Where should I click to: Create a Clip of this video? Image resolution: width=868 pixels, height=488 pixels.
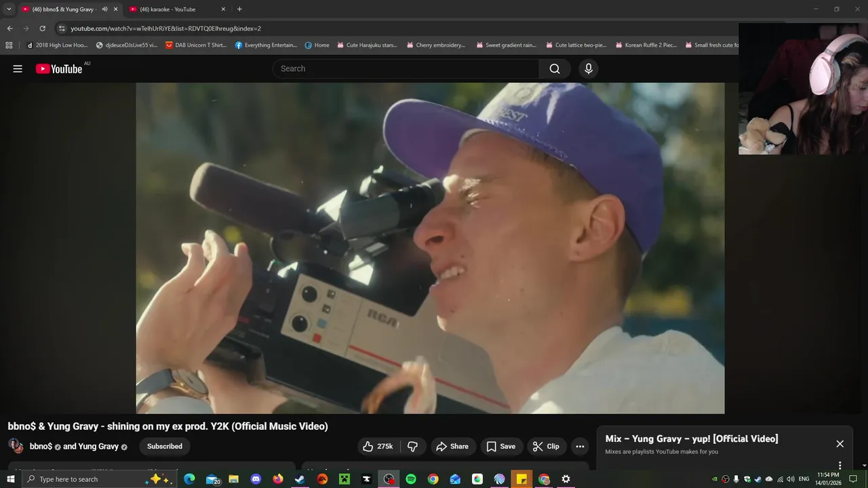(546, 446)
